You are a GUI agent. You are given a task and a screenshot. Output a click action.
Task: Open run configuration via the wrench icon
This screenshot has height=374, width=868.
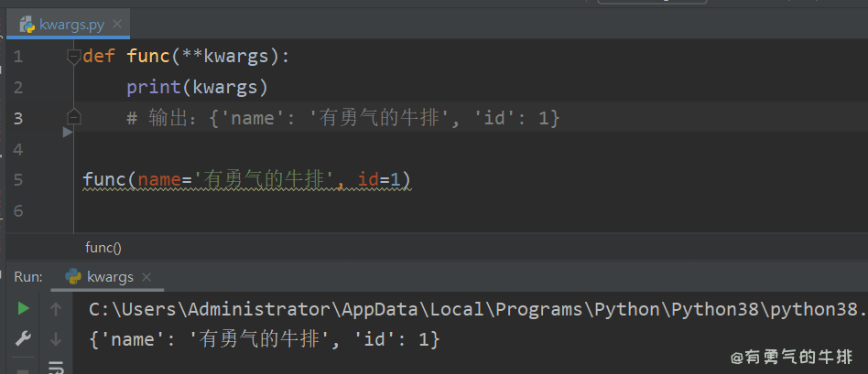(23, 338)
